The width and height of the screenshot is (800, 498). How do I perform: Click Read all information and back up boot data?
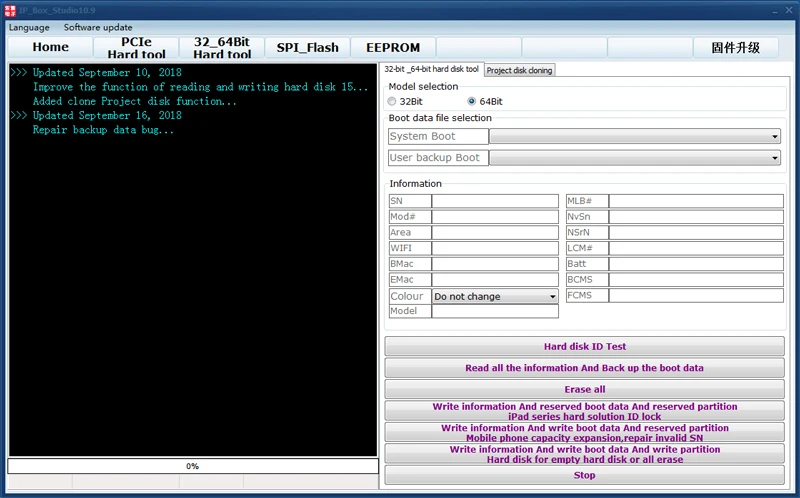[584, 368]
